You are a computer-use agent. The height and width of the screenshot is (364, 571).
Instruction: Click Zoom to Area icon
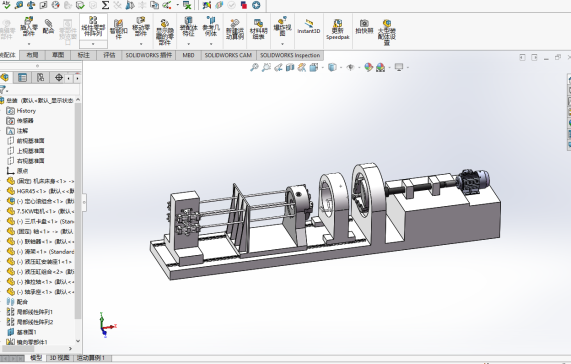coord(266,67)
